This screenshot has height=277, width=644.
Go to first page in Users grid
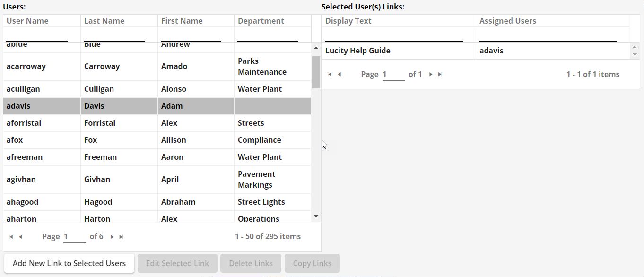pyautogui.click(x=11, y=237)
